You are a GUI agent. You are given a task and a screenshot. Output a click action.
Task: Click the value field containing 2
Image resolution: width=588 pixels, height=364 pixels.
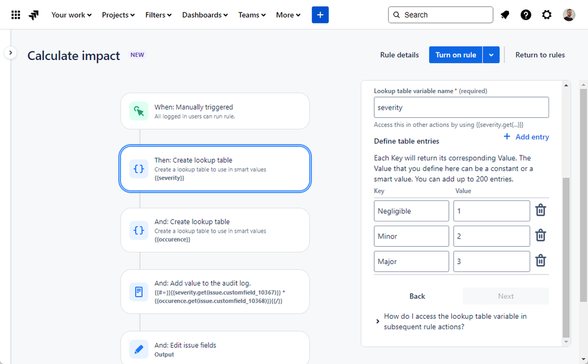(491, 236)
